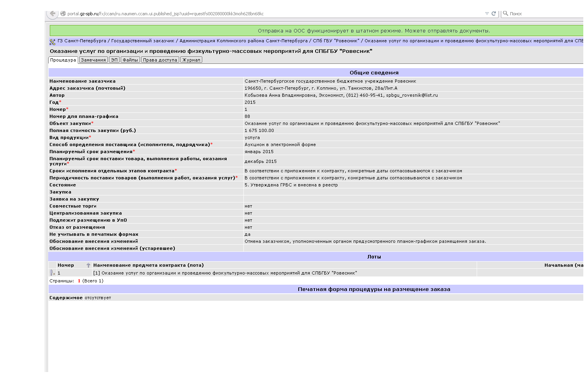Screen dimensions: 588x383
Task: Open the СПб ГБУ "Ровесник" breadcrumb link
Action: 336,41
